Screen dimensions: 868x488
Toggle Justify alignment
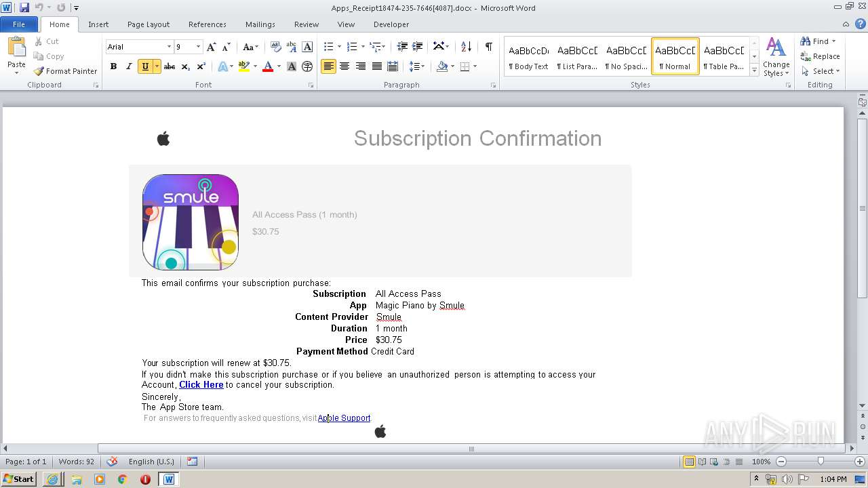(376, 66)
